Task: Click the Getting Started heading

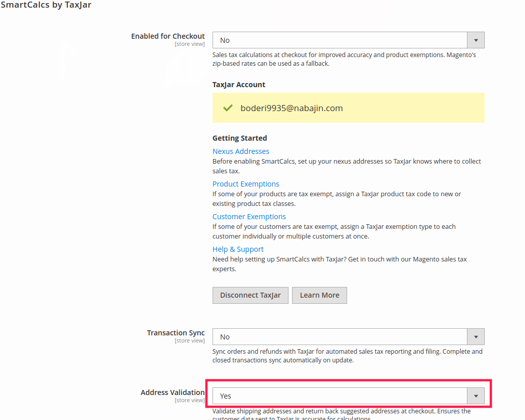Action: coord(240,138)
